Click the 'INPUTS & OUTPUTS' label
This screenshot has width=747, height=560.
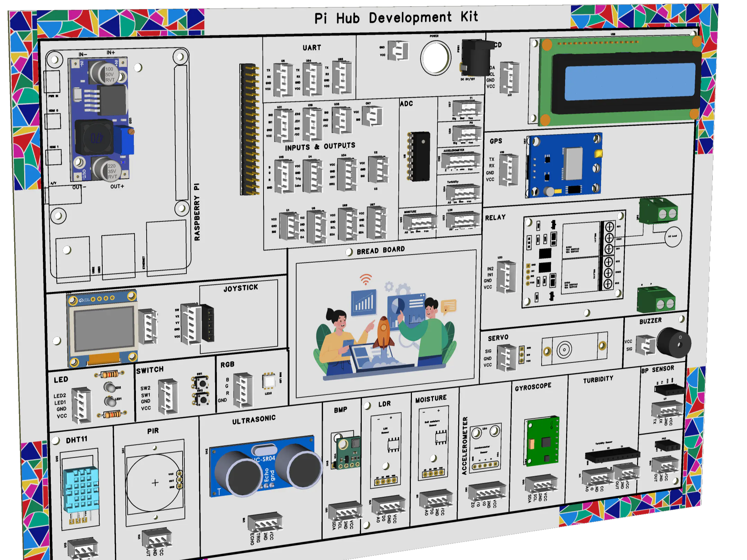point(320,147)
